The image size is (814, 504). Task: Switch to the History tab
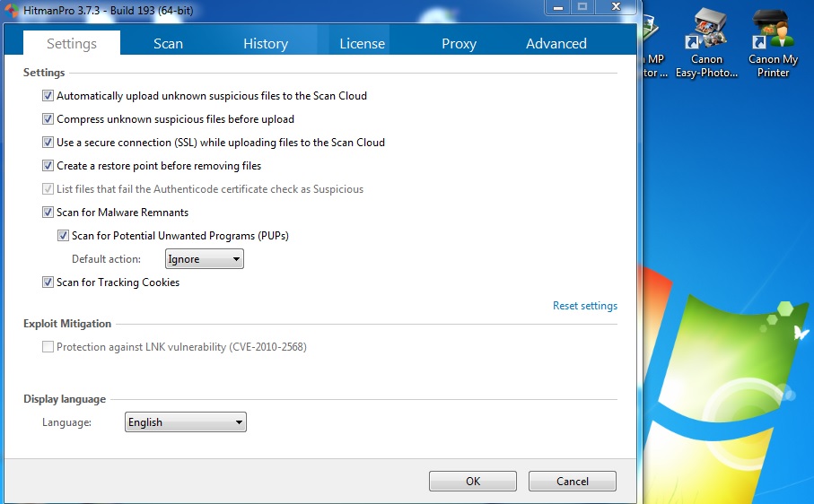point(266,44)
